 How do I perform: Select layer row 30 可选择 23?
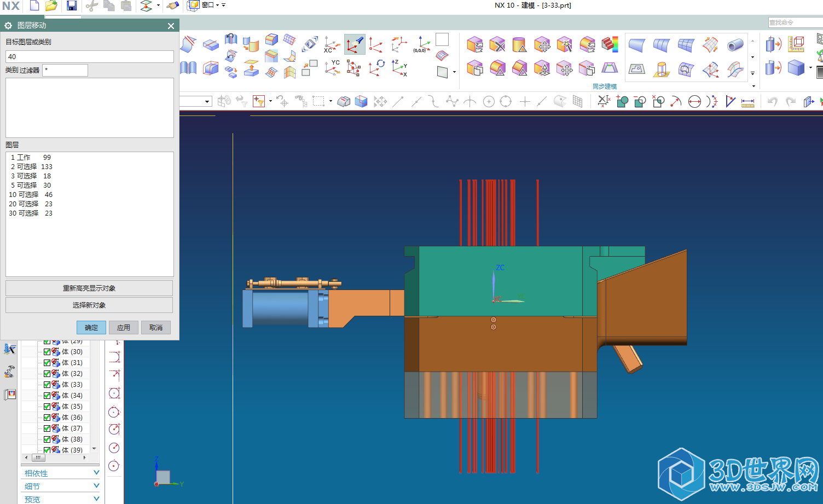(x=90, y=213)
